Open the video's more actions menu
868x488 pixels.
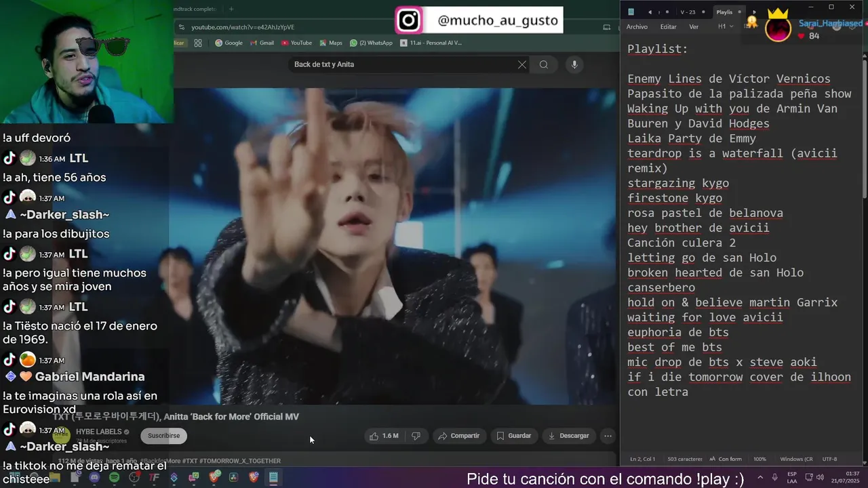tap(608, 436)
